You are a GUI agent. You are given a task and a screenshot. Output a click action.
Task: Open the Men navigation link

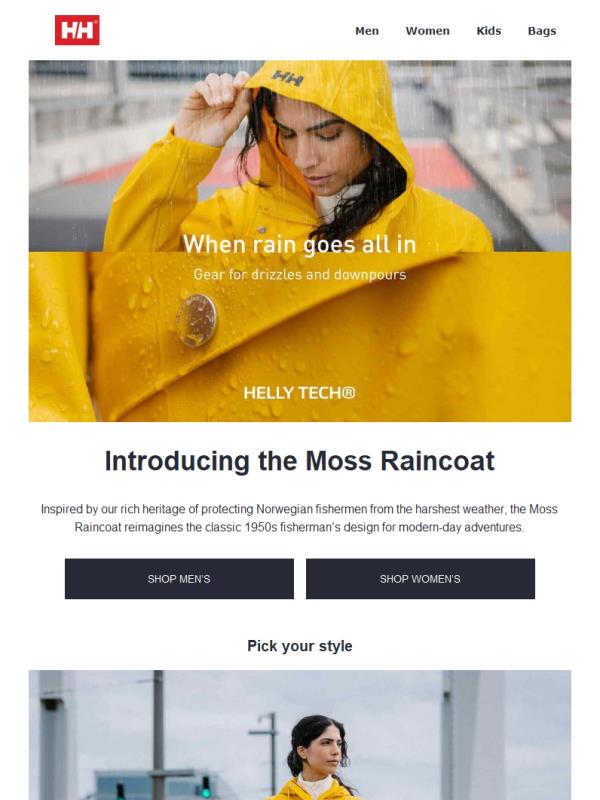367,31
